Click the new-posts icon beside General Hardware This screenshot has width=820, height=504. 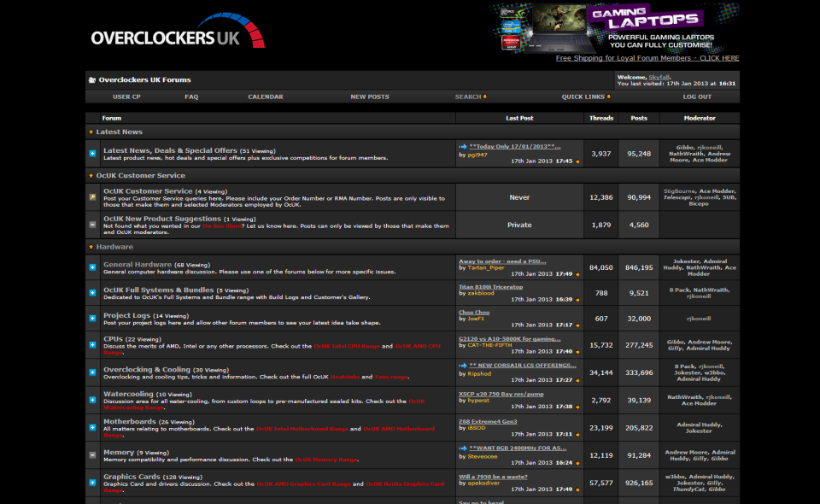(92, 267)
